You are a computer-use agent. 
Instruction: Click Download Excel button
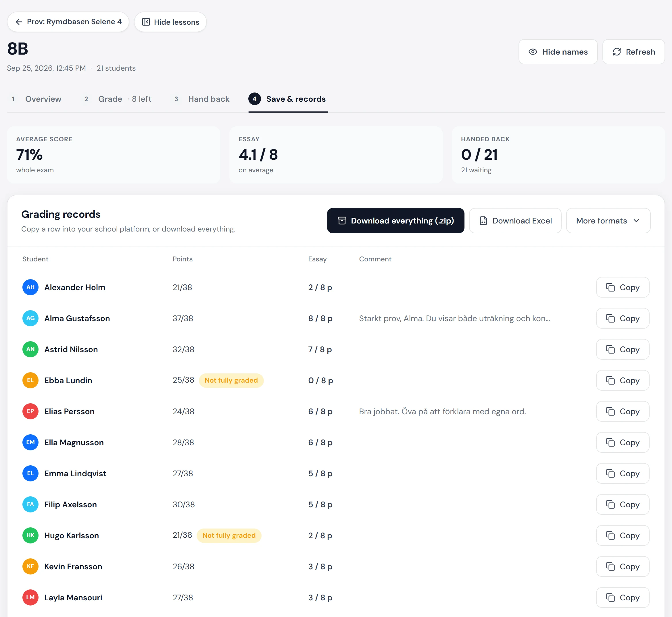click(x=515, y=221)
